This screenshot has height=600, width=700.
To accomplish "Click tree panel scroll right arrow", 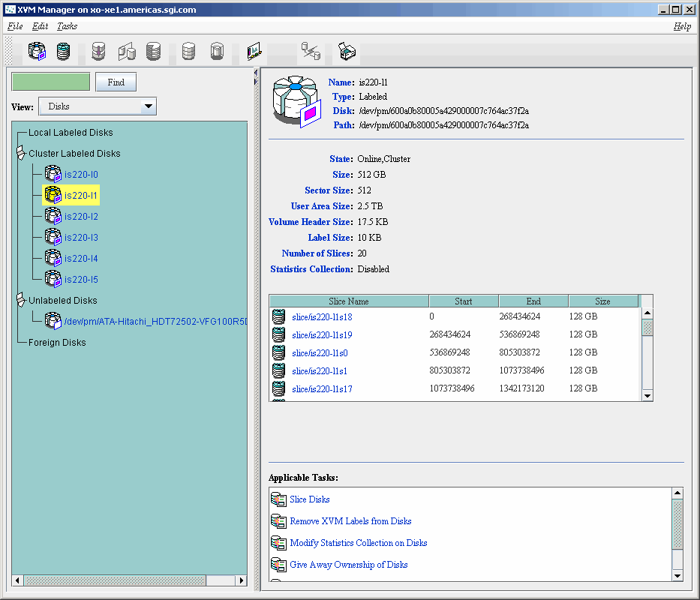I will 242,580.
